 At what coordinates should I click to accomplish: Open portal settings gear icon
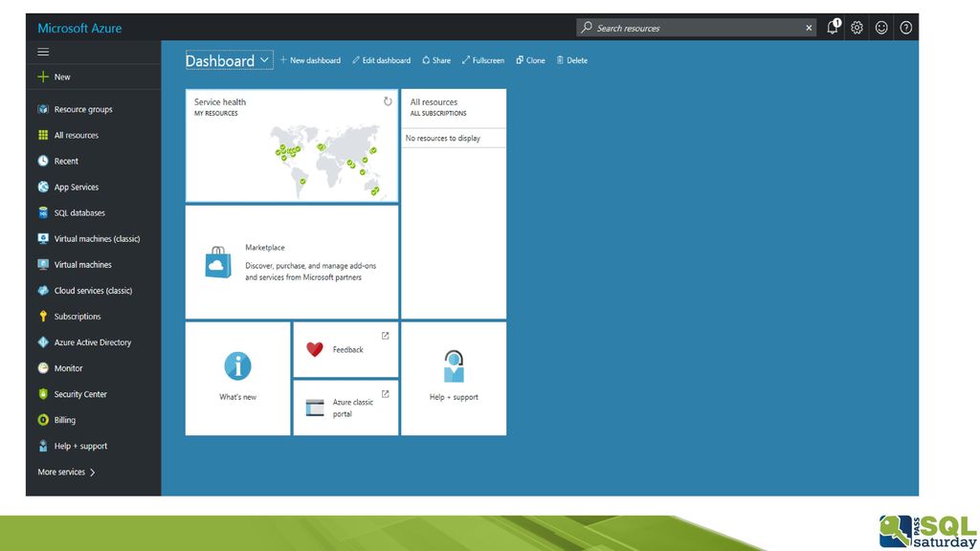(857, 28)
